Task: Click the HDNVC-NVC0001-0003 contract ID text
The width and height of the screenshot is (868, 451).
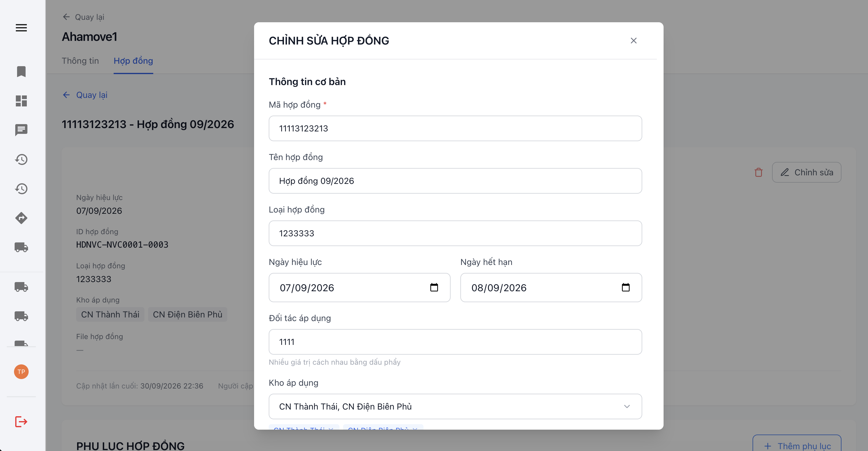Action: [122, 245]
